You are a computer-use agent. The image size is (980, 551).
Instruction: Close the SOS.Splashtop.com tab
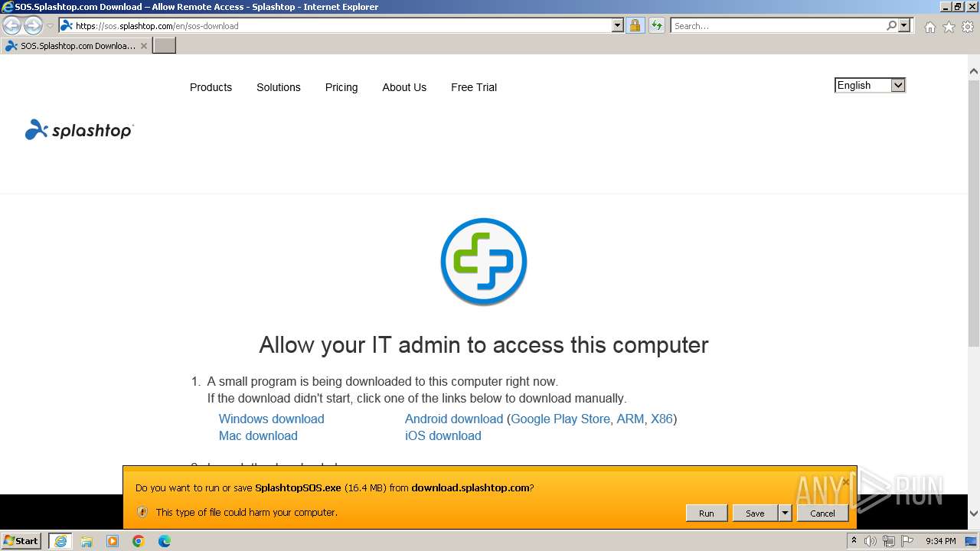pyautogui.click(x=144, y=46)
